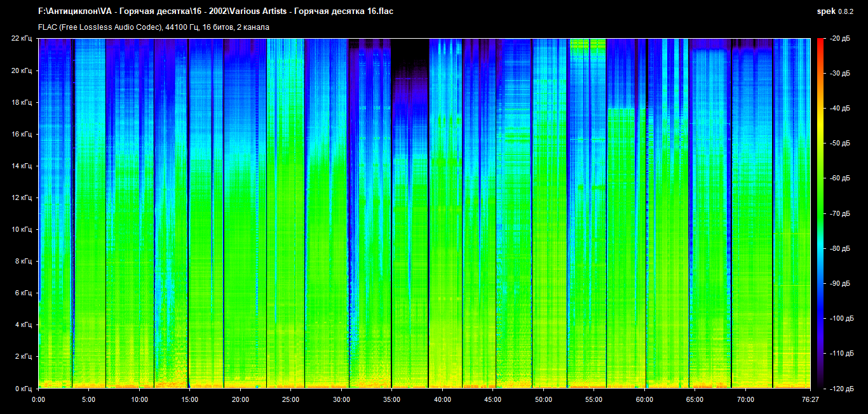This screenshot has height=414, width=868.
Task: Click the file path title text
Action: 215,11
